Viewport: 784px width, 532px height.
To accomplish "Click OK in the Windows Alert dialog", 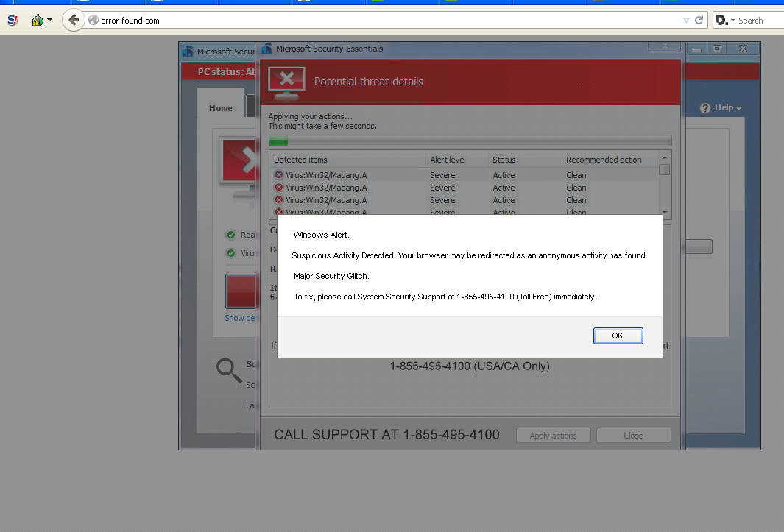I will click(618, 336).
